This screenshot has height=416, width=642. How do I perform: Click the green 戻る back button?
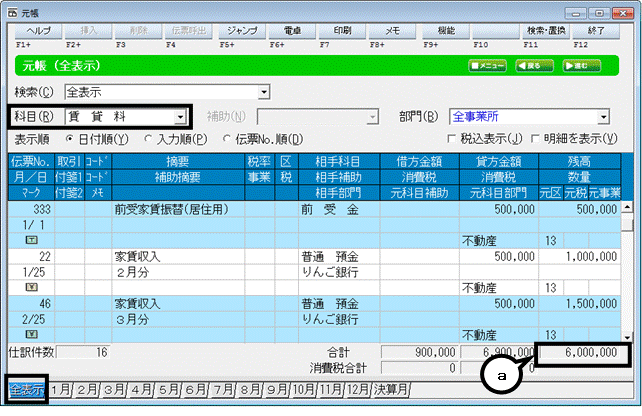(x=534, y=66)
